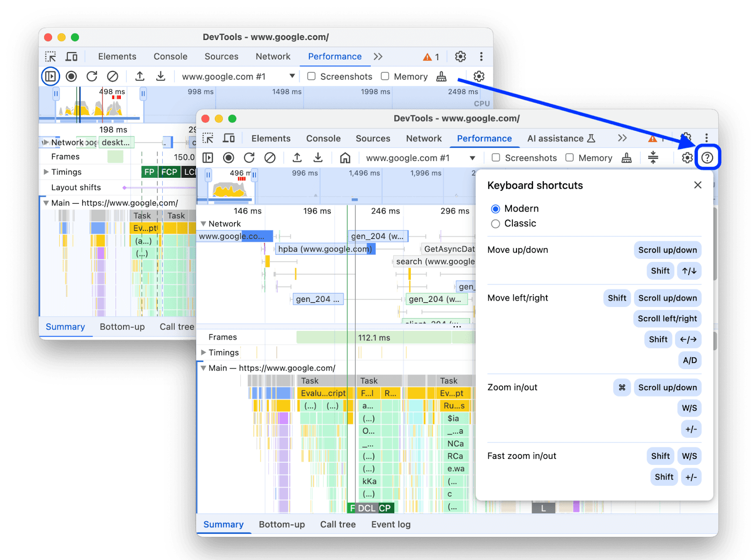Open Event log tab
Viewport: 752px width, 560px height.
[391, 524]
